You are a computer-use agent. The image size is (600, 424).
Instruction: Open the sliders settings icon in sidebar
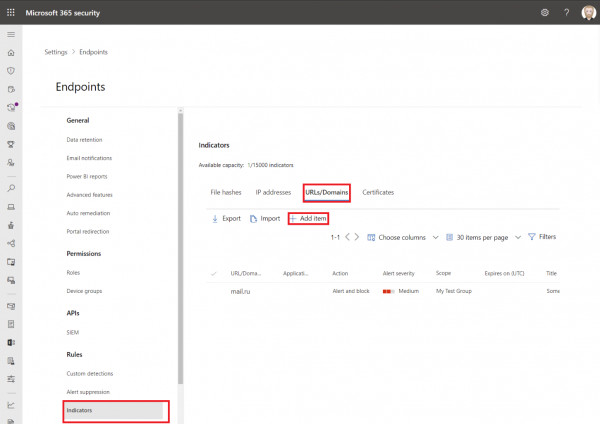(x=11, y=379)
